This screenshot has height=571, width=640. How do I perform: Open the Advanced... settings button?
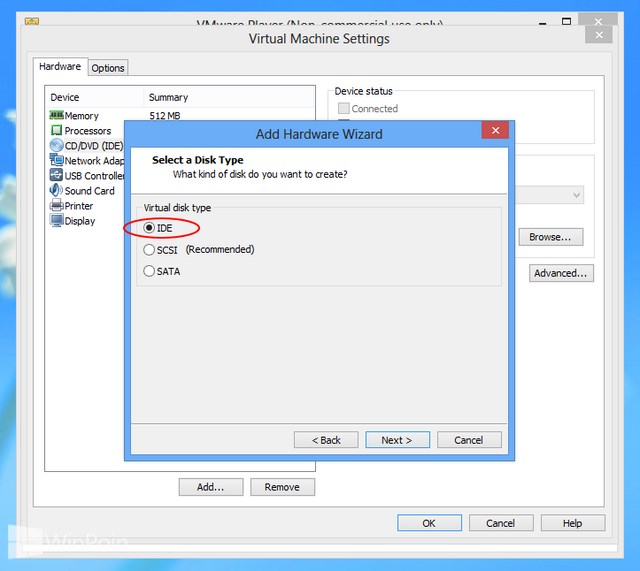(x=561, y=273)
